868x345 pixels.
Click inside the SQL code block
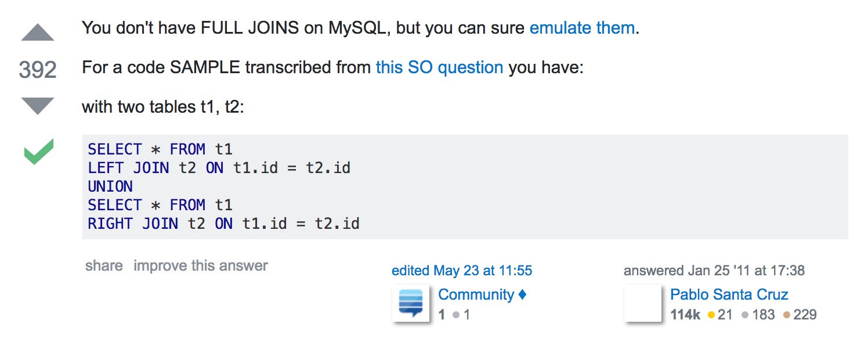point(465,186)
